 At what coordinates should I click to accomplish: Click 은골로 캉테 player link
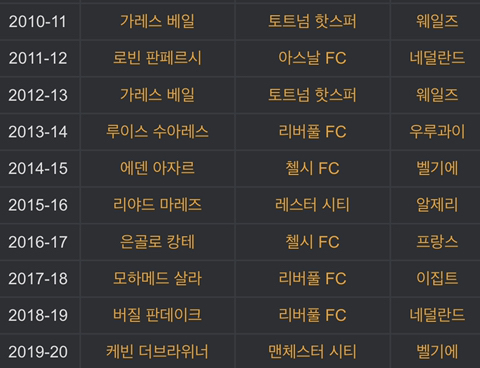coord(157,242)
